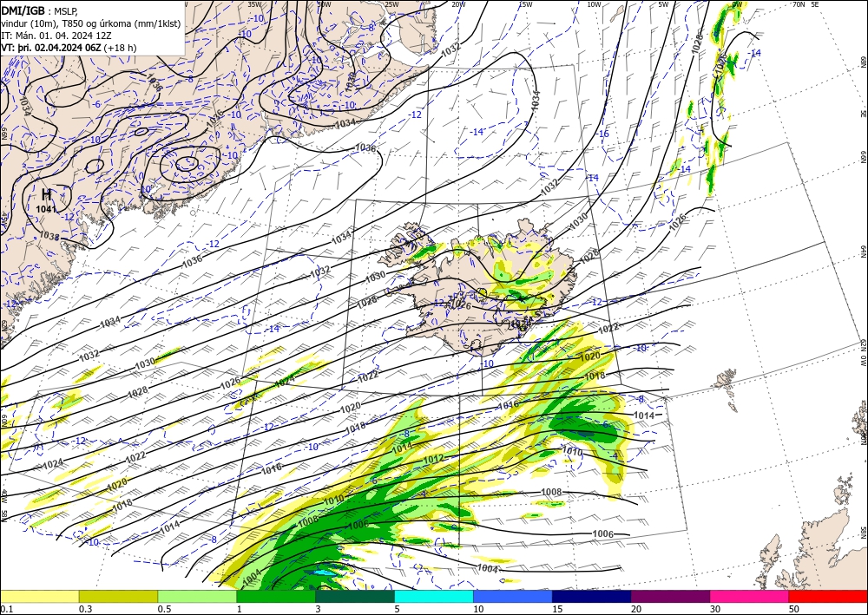
Task: Click the '0.3' legend value
Action: click(84, 609)
